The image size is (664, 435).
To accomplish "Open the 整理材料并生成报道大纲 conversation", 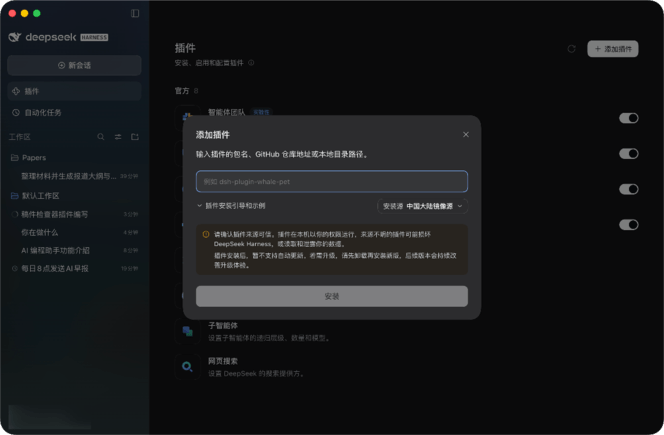I will tap(74, 176).
